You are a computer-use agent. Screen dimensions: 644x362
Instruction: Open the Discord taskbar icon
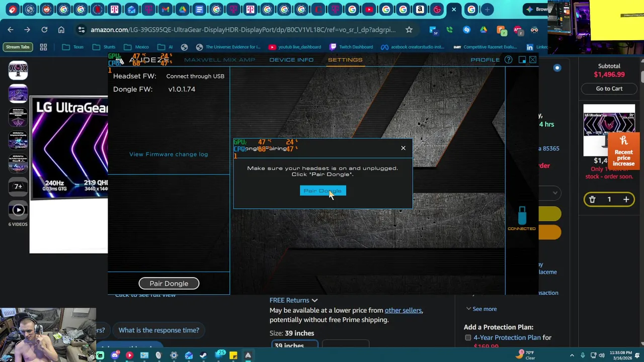pos(115,356)
